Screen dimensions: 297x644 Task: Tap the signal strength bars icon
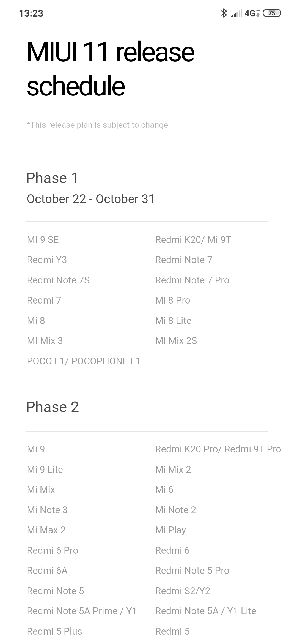[x=237, y=13]
